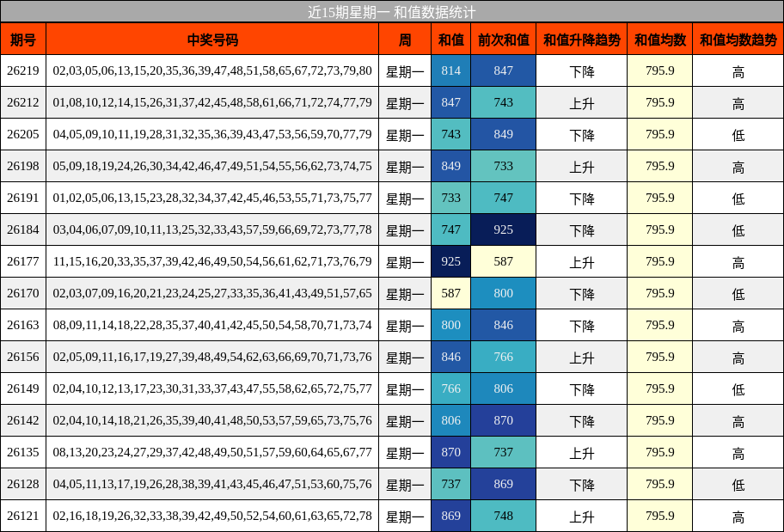Viewport: 784px width, 532px height.
Task: Select issue number 26212
Action: 23,102
